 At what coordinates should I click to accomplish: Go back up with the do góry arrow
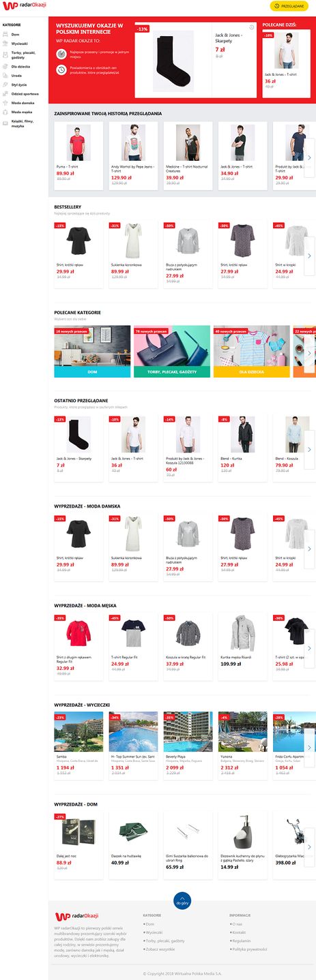[x=182, y=901]
